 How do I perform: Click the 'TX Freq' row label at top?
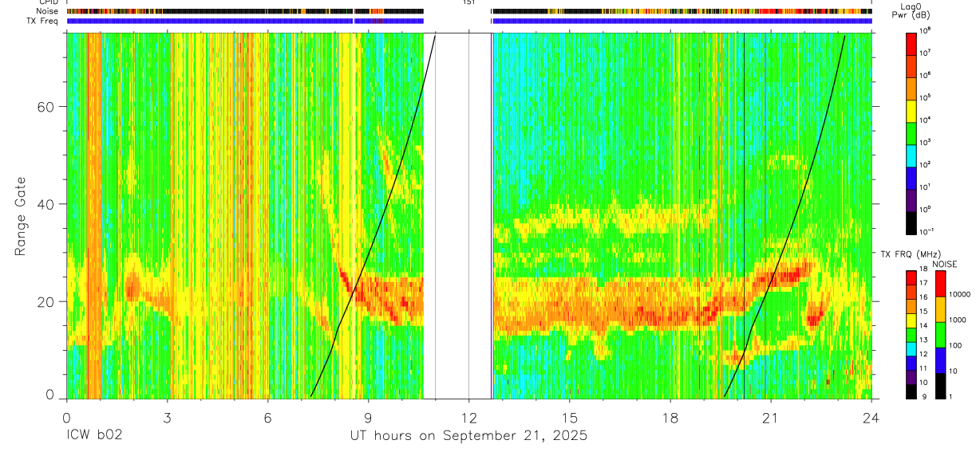click(43, 21)
